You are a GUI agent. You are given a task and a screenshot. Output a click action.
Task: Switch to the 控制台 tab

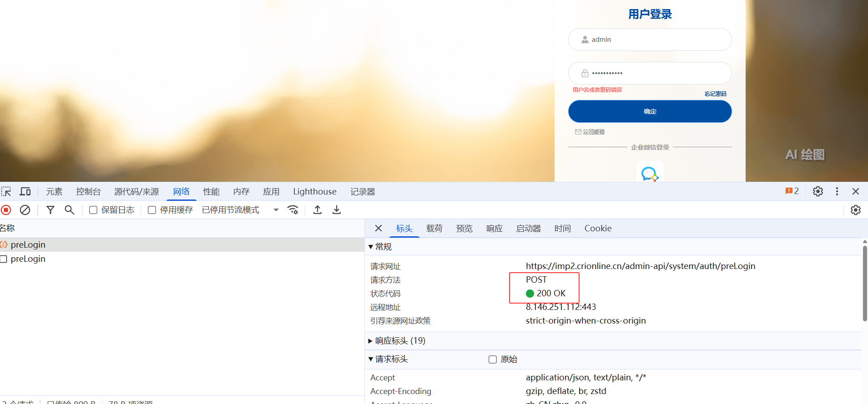(88, 192)
